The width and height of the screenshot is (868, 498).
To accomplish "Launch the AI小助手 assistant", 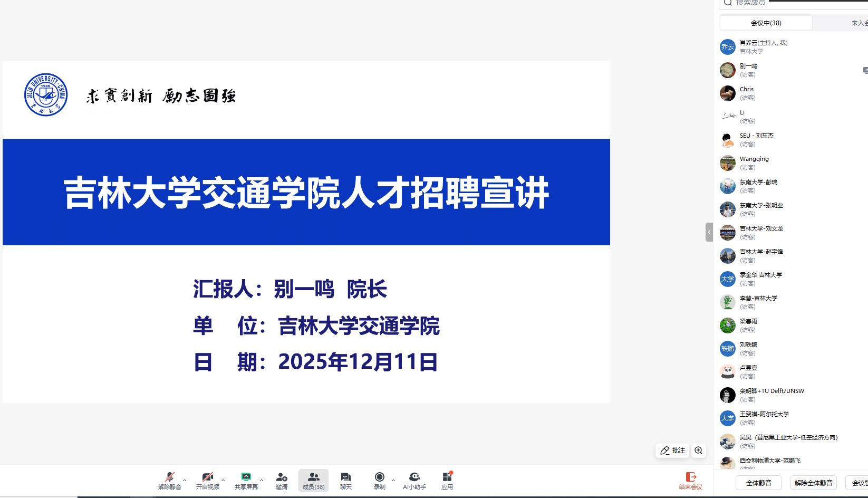I will click(x=414, y=477).
